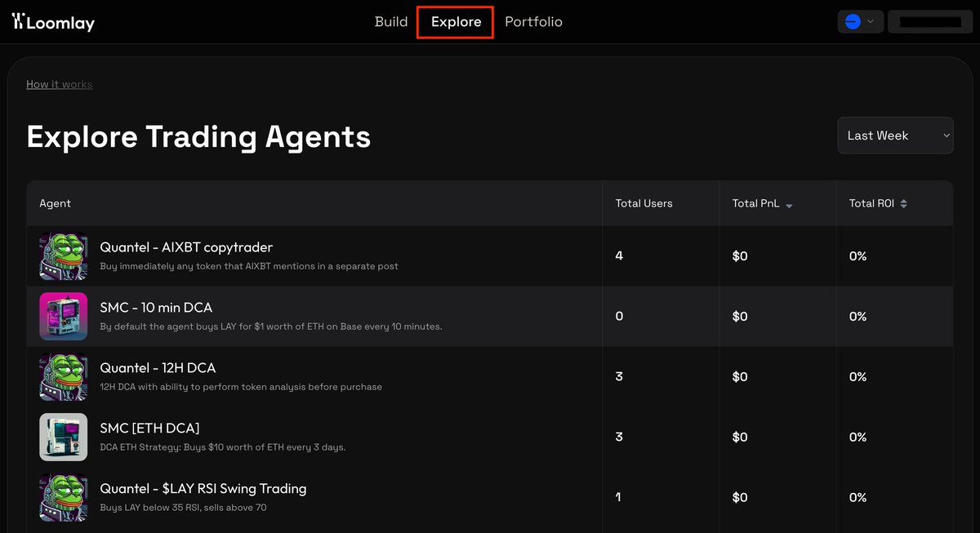The height and width of the screenshot is (533, 980).
Task: Click 'Buys LAY below 35 RSI' description
Action: 183,508
